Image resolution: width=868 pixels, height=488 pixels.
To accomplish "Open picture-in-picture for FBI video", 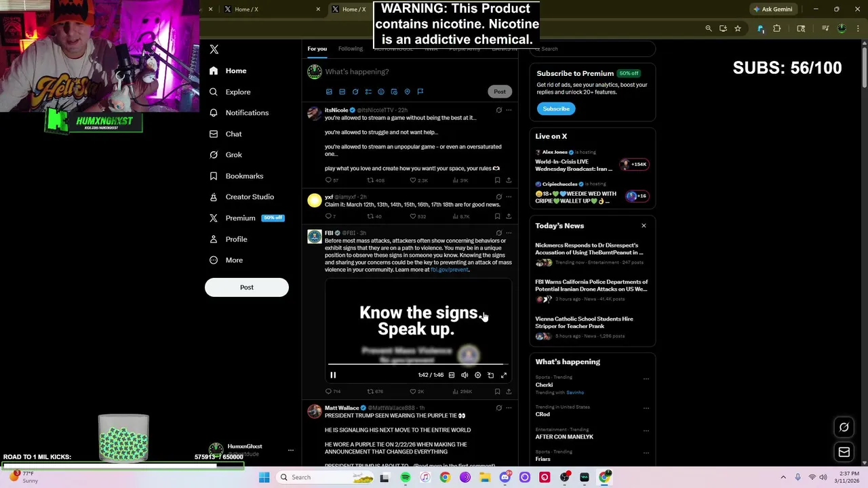I will click(x=490, y=375).
